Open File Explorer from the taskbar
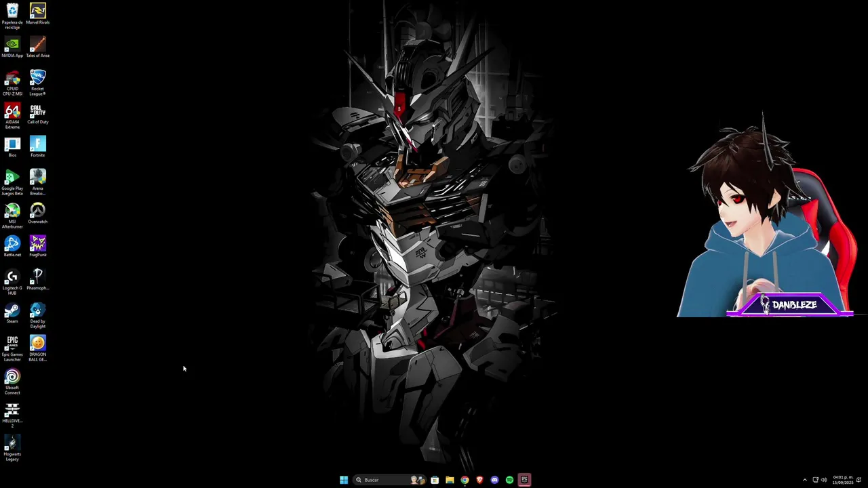The width and height of the screenshot is (868, 488). pyautogui.click(x=450, y=480)
